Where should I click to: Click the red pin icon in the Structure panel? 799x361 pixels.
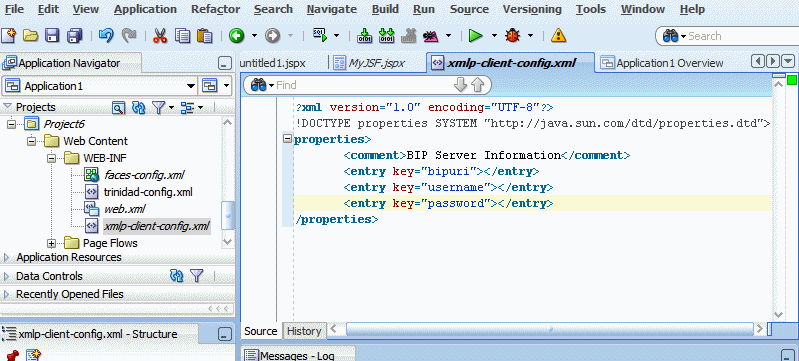(13, 355)
